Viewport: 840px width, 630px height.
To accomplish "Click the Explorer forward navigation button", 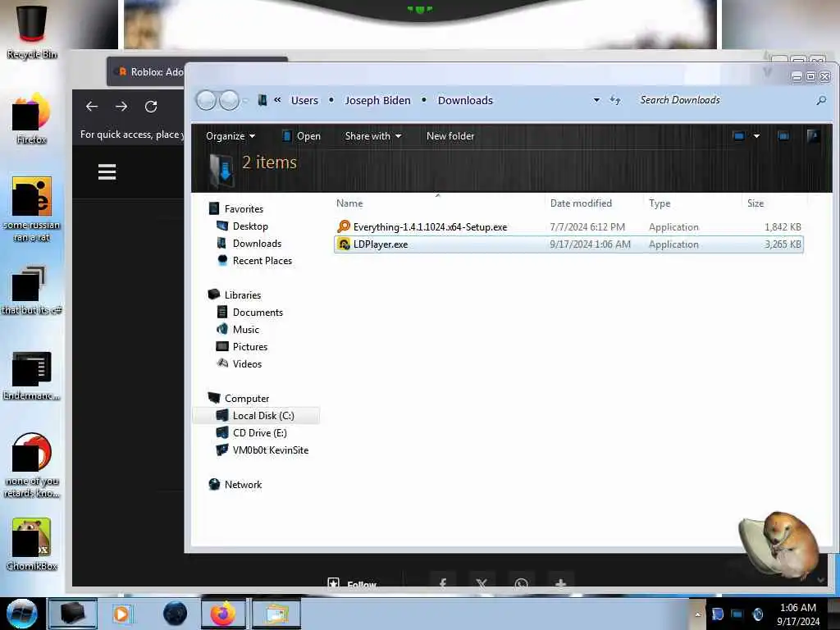I will 230,100.
